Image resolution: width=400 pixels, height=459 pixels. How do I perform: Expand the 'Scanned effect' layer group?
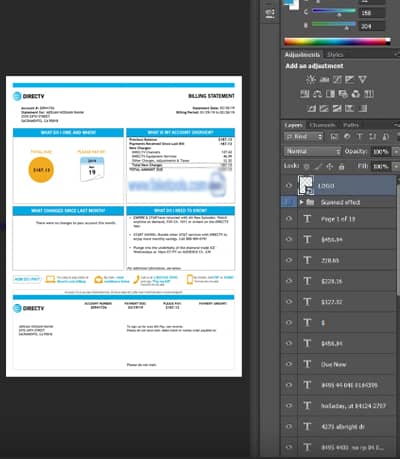point(301,202)
